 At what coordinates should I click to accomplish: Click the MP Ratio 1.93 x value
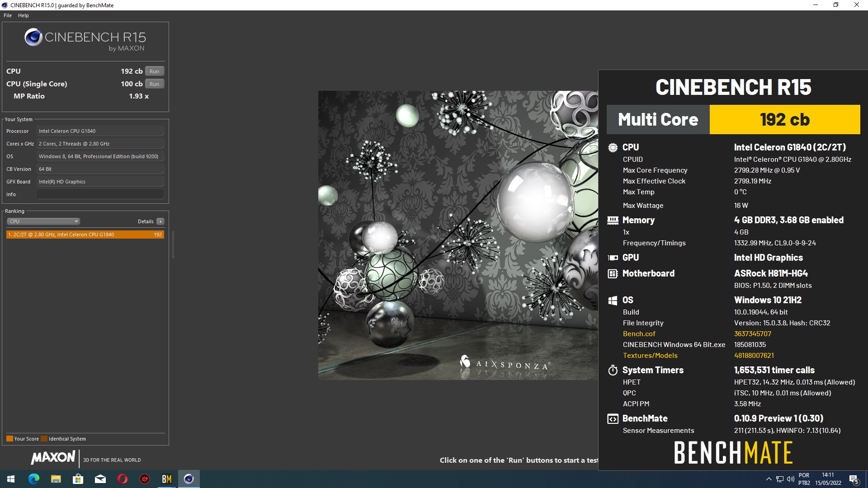[x=139, y=96]
